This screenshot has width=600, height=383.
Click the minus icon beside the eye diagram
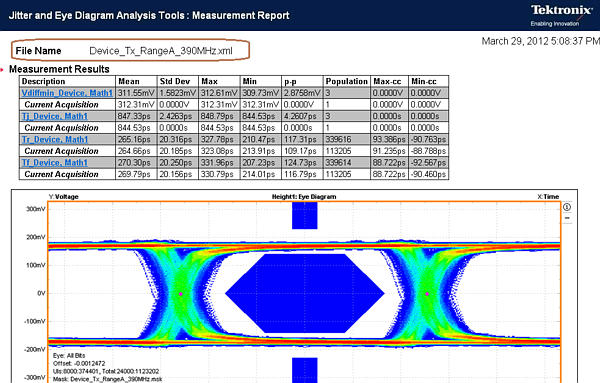pyautogui.click(x=567, y=218)
